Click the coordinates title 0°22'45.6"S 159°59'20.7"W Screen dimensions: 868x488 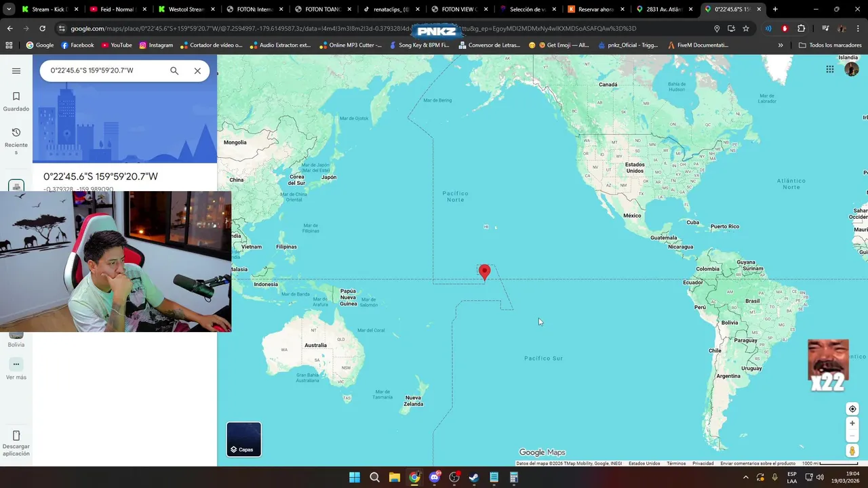(100, 176)
